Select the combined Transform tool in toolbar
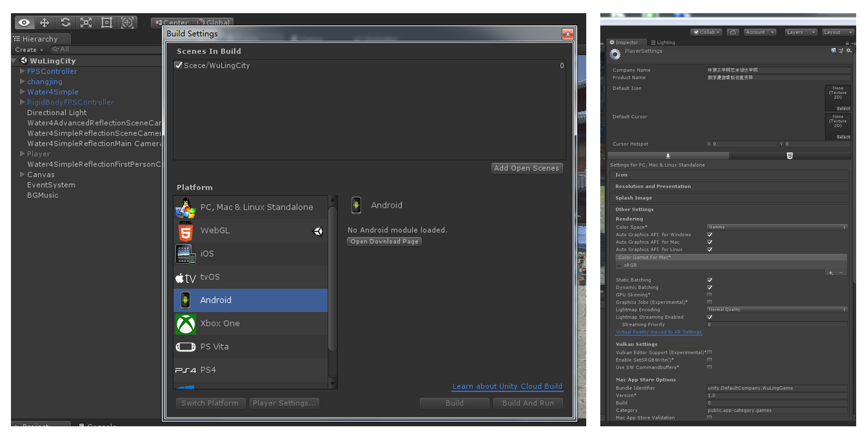The height and width of the screenshot is (439, 868). [x=127, y=22]
